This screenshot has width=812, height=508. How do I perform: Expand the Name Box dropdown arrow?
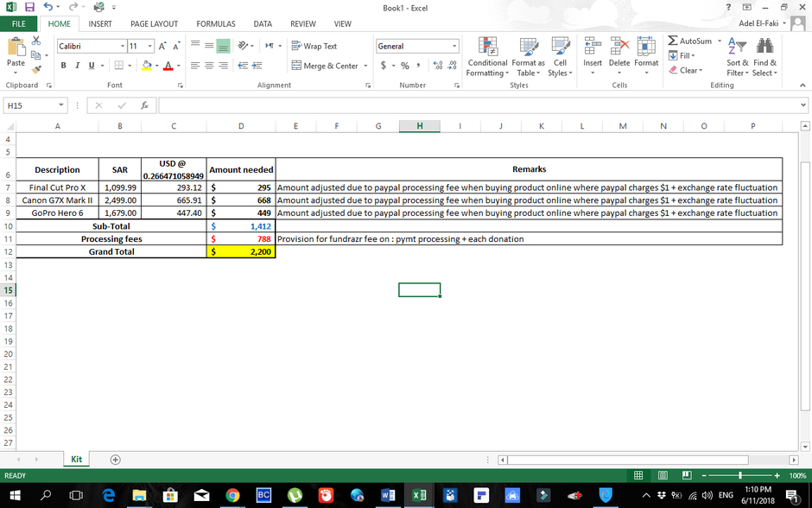(x=61, y=105)
